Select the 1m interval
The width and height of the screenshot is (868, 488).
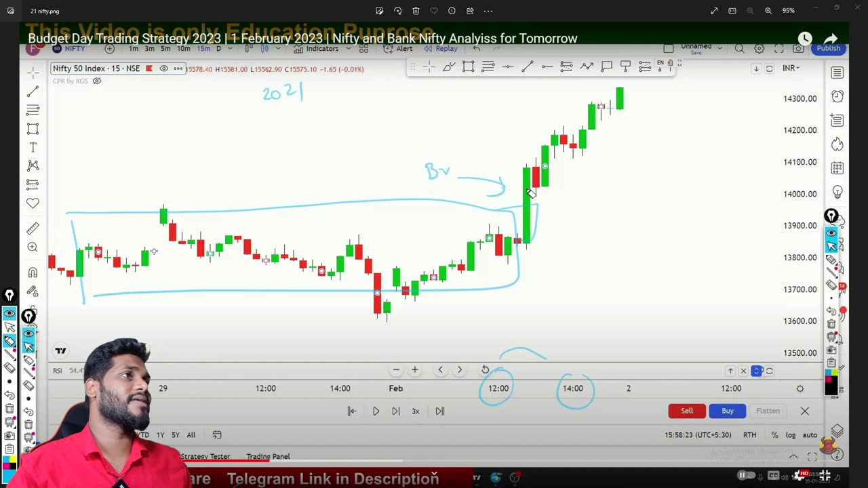(x=134, y=49)
